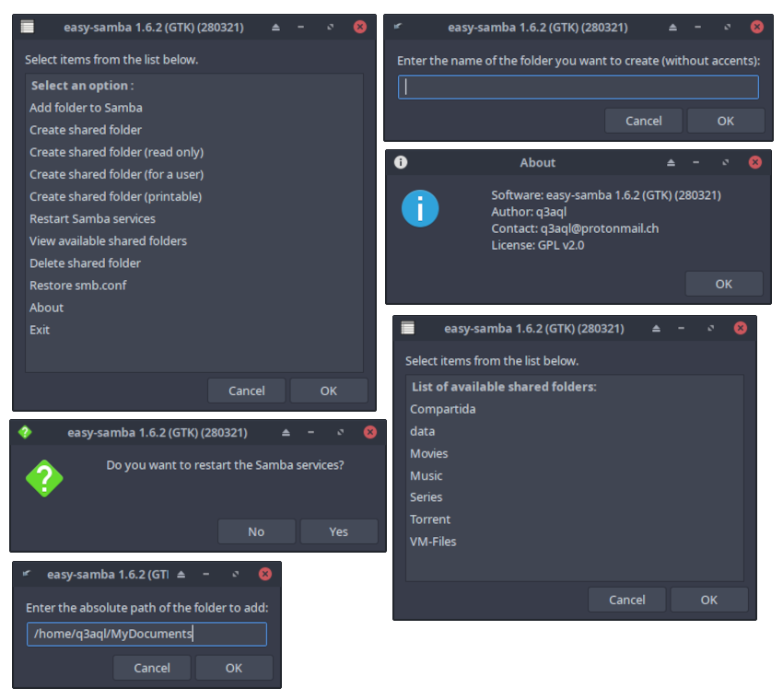Click the 'Author: q3aql' line in About
The width and height of the screenshot is (783, 700).
(529, 212)
